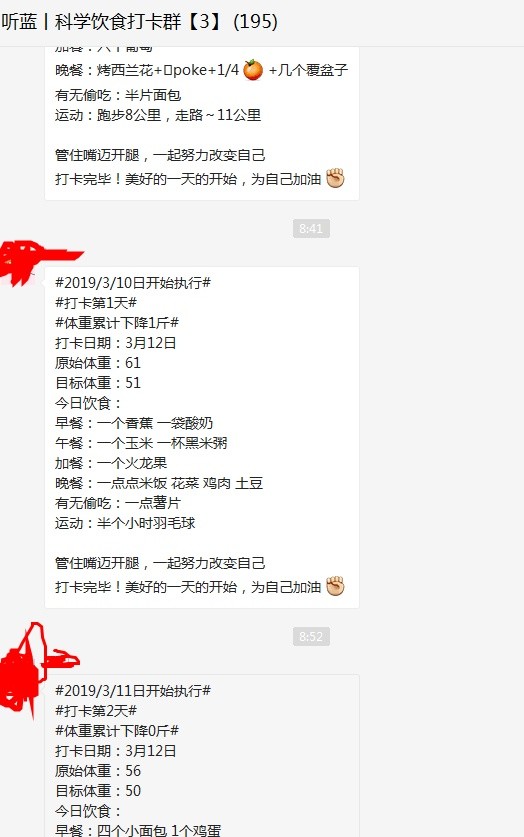Click the #打卡第1天# hashtag text

pyautogui.click(x=96, y=303)
